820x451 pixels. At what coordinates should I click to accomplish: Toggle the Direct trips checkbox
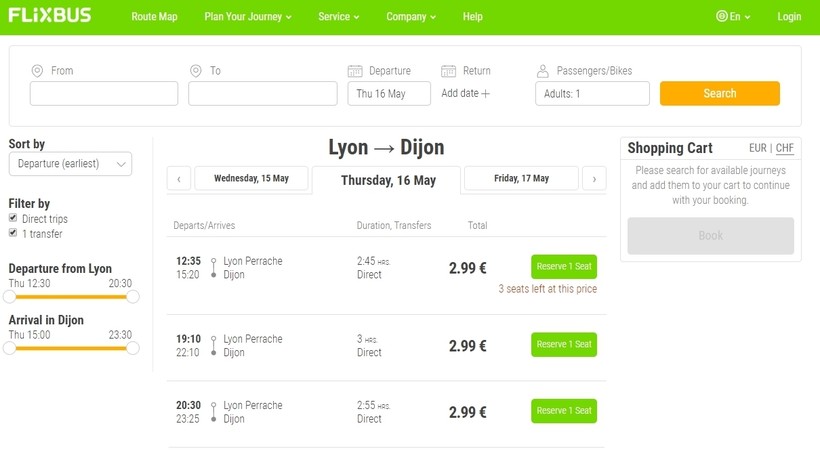point(13,218)
